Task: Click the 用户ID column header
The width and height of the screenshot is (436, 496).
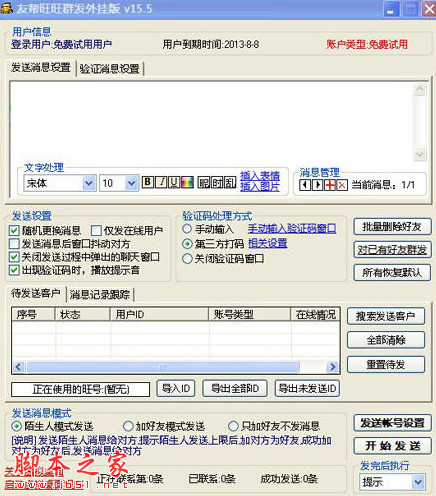Action: point(159,315)
